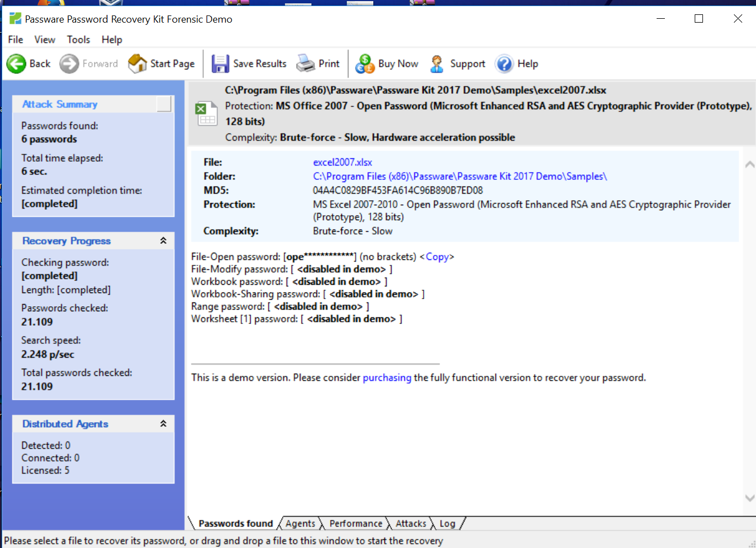The height and width of the screenshot is (548, 756).
Task: Click the '2.248 p/sec' search speed value
Action: pyautogui.click(x=47, y=354)
